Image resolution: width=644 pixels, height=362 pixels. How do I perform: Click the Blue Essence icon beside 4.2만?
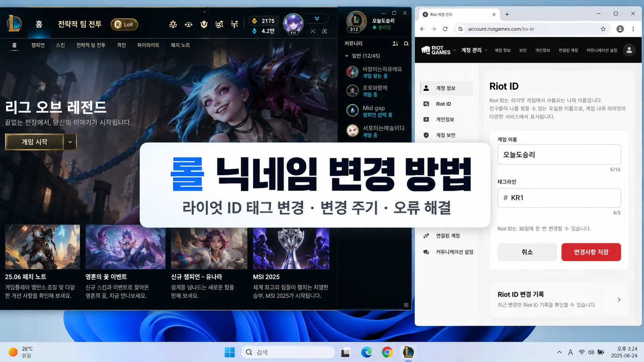tap(254, 31)
